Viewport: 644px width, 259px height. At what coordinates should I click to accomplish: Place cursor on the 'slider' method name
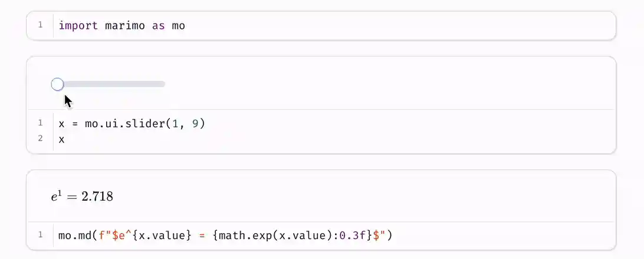click(143, 124)
